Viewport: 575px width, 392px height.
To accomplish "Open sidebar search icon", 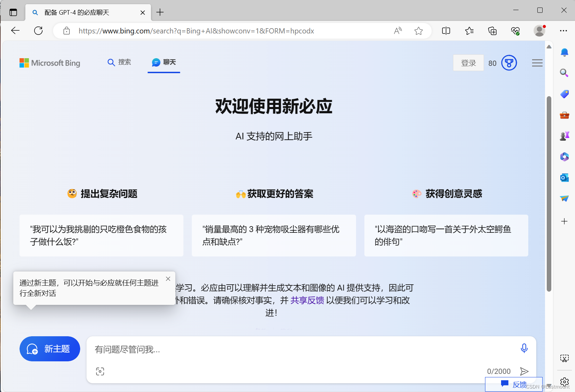I will point(564,73).
